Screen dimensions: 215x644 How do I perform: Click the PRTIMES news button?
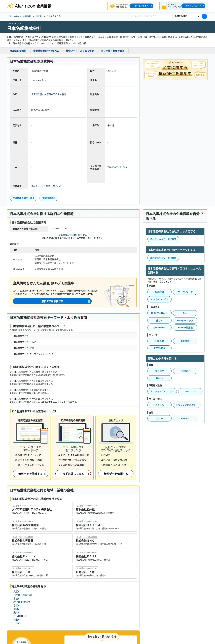click(x=159, y=348)
